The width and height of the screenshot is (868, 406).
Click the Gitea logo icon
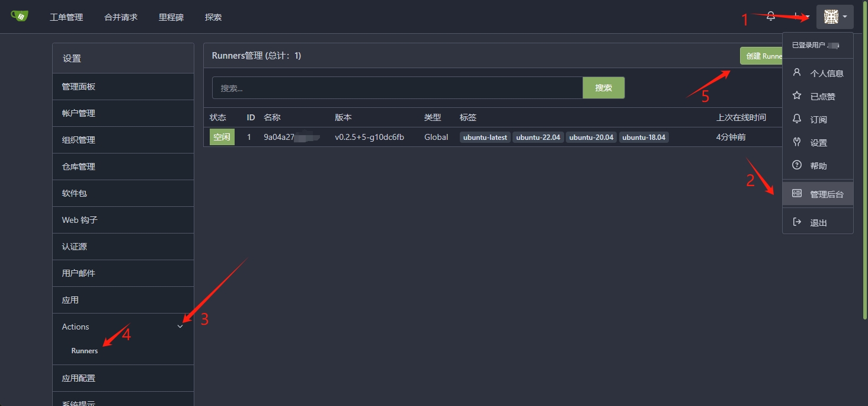(19, 16)
